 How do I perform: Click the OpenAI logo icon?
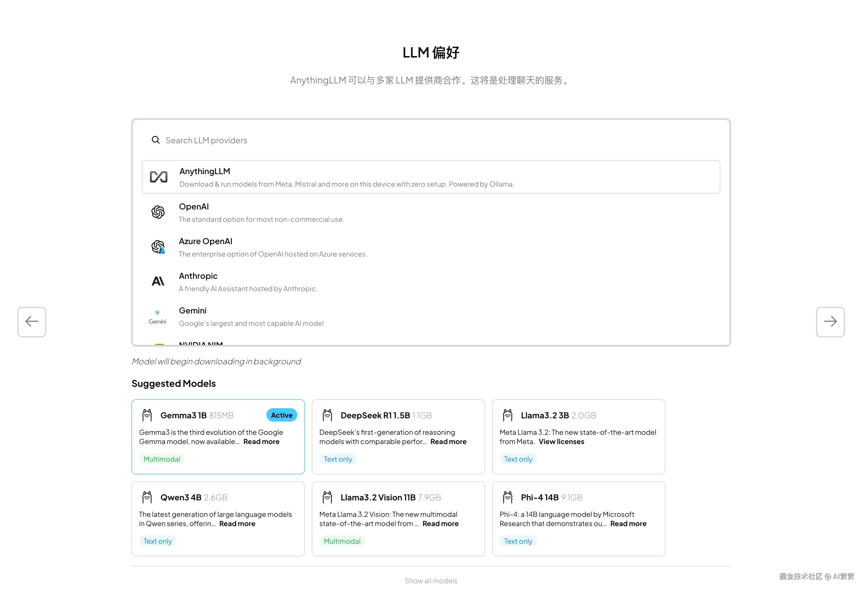[158, 212]
